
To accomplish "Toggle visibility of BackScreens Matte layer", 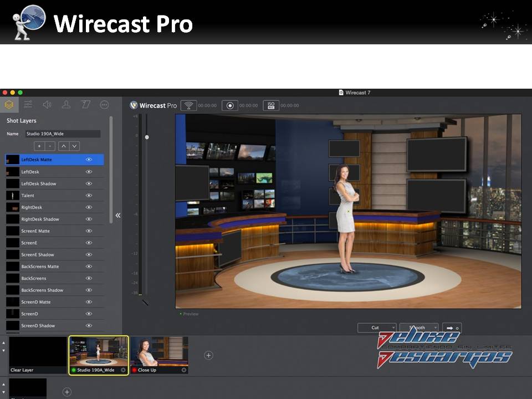I will [89, 267].
